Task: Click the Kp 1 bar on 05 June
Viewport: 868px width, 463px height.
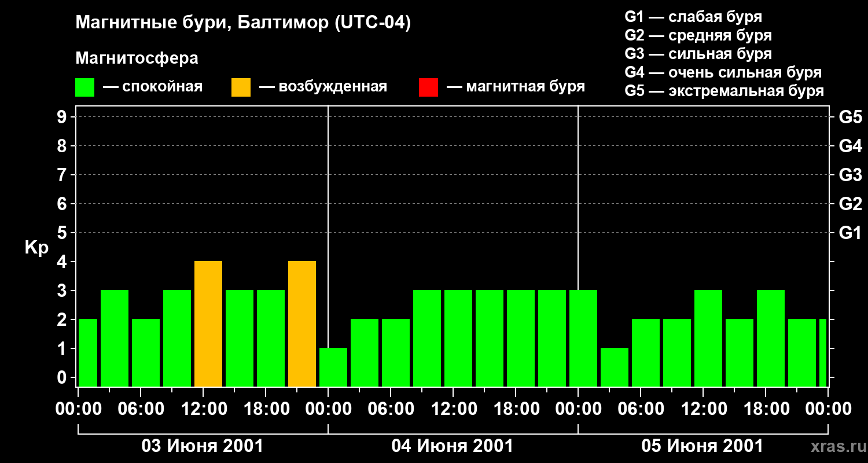Action: pos(615,367)
